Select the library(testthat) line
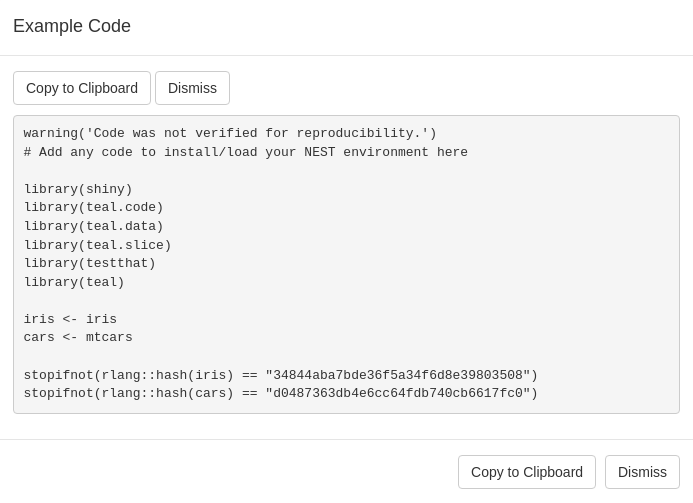 click(89, 264)
